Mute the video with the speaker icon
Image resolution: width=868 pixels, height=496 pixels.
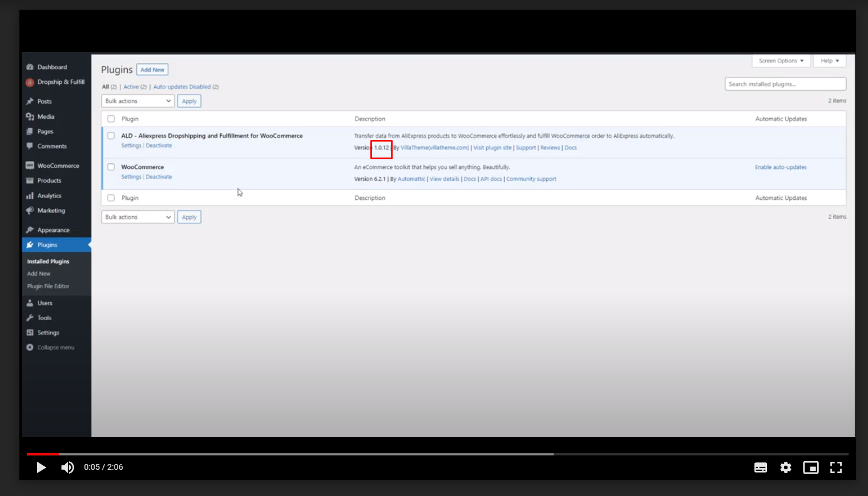(x=67, y=467)
